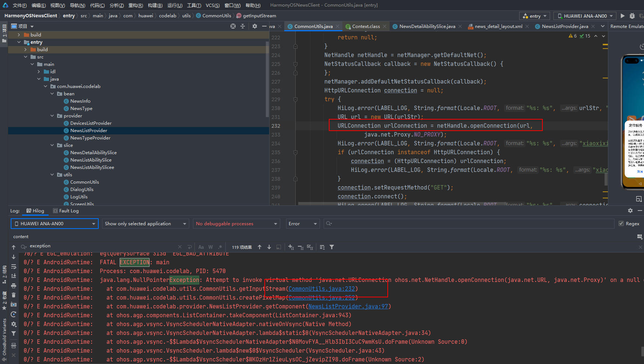Image resolution: width=644 pixels, height=364 pixels.
Task: Open the HUAWEI ANA-AN00 device dropdown in log panel
Action: [x=54, y=223]
